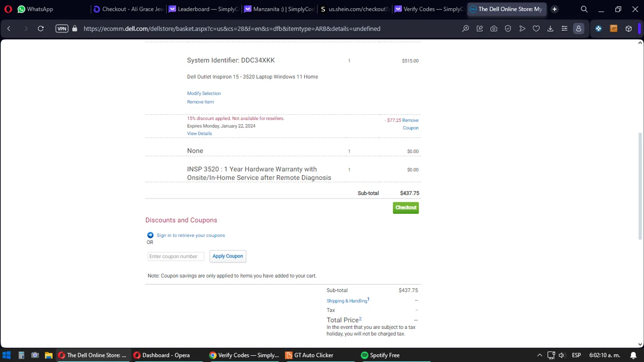Click the blue arrow beside Sign in
The width and height of the screenshot is (644, 362).
click(150, 235)
